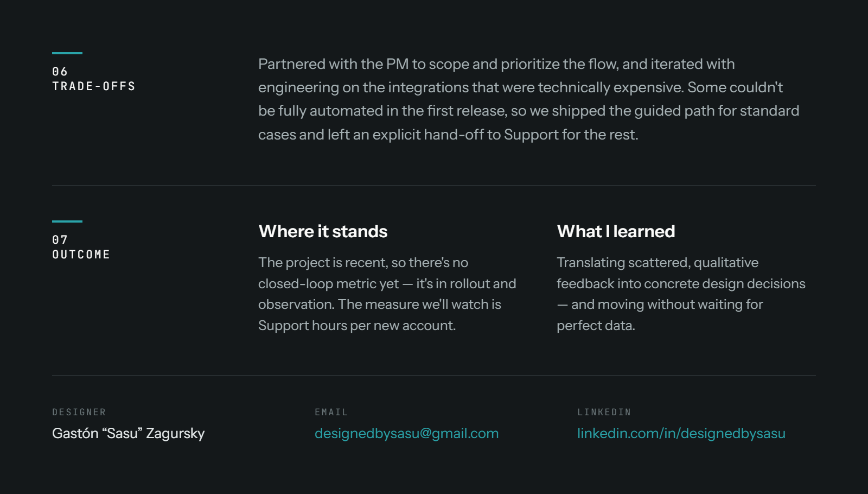Click the divider line above the footer
Screen dimensions: 868x494
434,376
